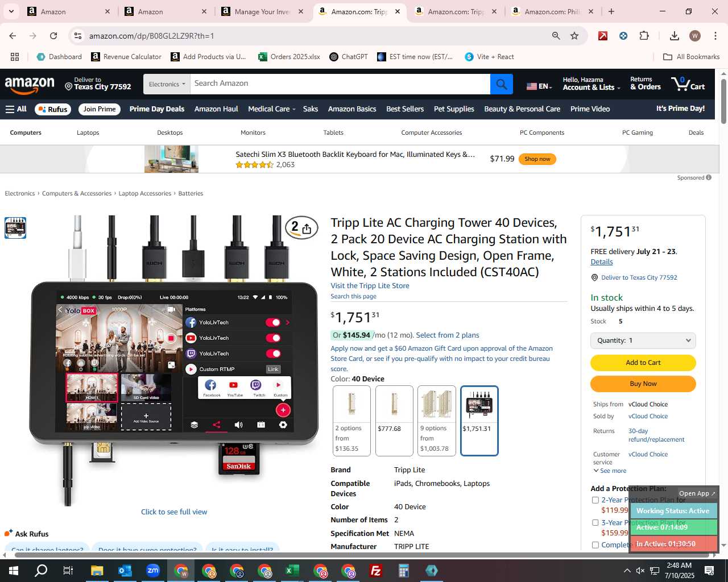The height and width of the screenshot is (582, 728).
Task: Open Best Sellers in nav bar
Action: [x=405, y=109]
